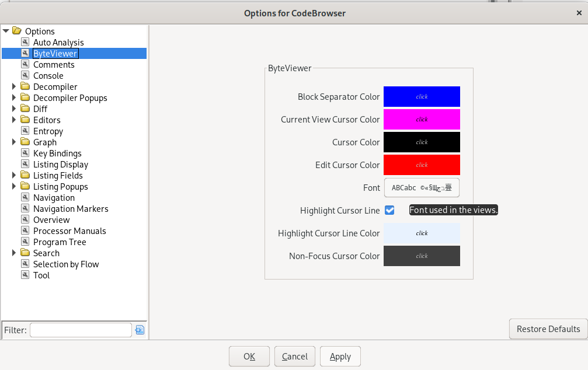Screen dimensions: 588x370
Task: Click the Diff folder icon
Action: pyautogui.click(x=25, y=109)
